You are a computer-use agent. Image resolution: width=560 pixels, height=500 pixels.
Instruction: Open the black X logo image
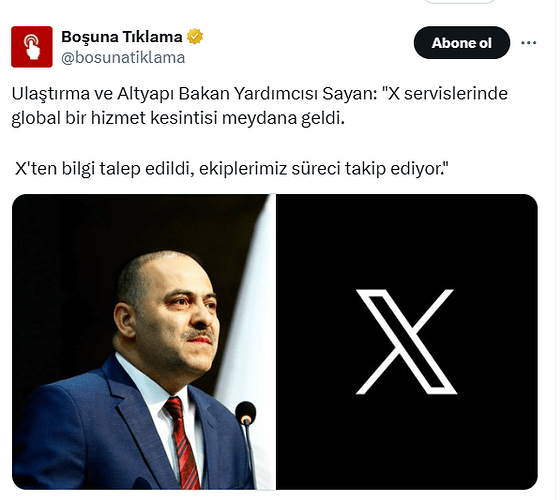[x=407, y=342]
